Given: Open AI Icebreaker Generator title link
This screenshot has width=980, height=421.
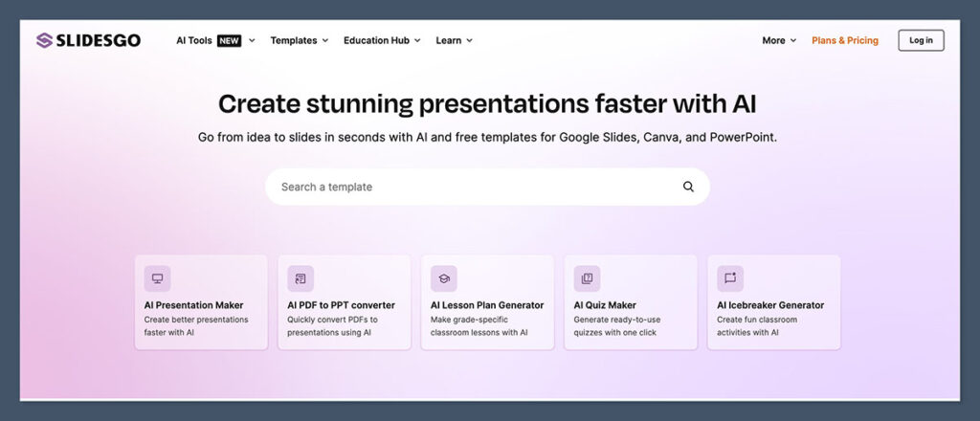Looking at the screenshot, I should pos(770,305).
